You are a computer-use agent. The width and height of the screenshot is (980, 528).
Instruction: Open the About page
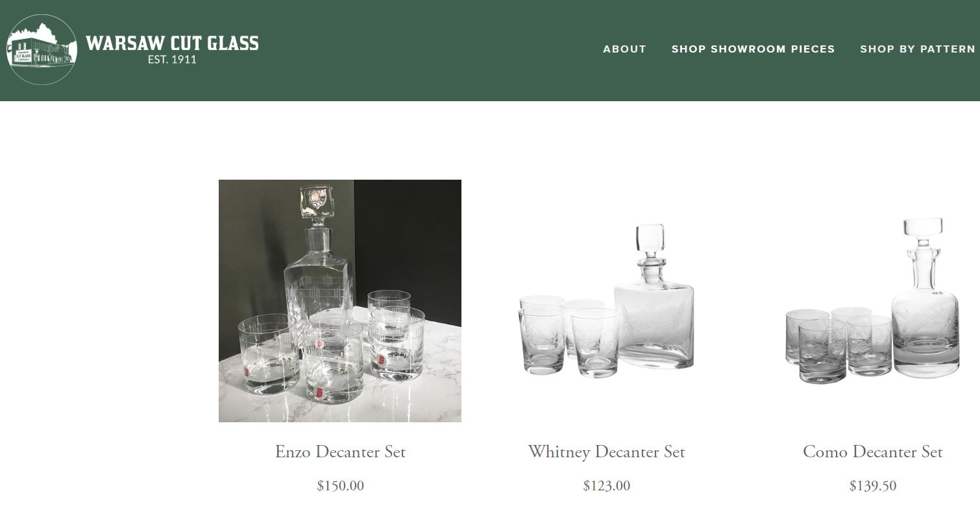(x=624, y=49)
